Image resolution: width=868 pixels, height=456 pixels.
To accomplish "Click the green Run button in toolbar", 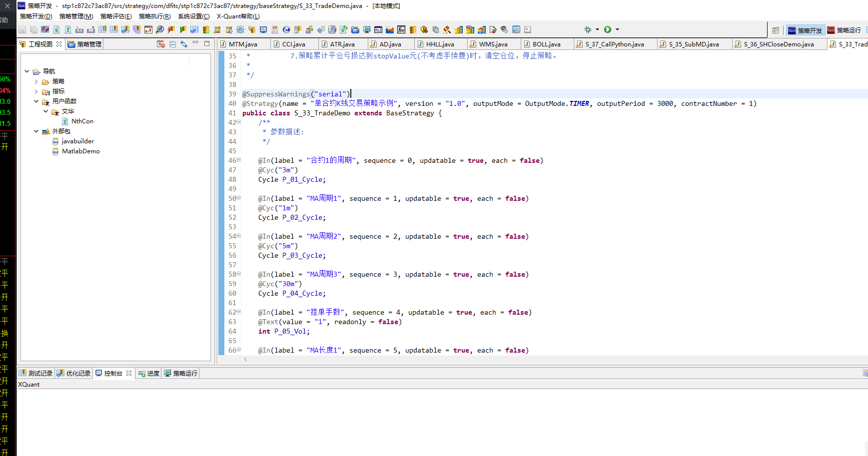I will (x=608, y=29).
